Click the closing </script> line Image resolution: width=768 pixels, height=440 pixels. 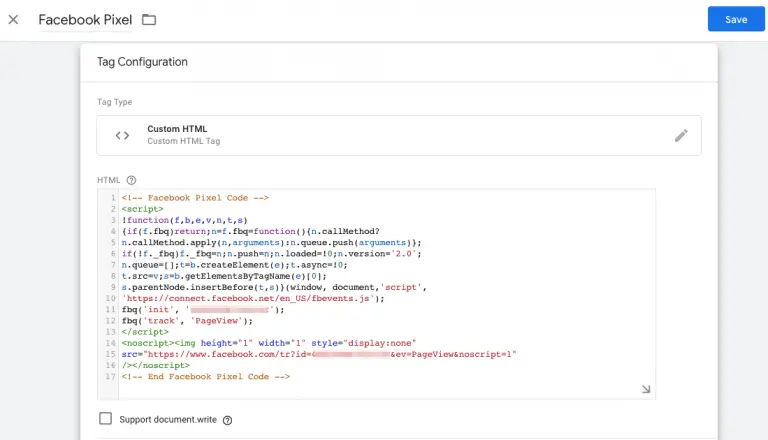click(145, 332)
